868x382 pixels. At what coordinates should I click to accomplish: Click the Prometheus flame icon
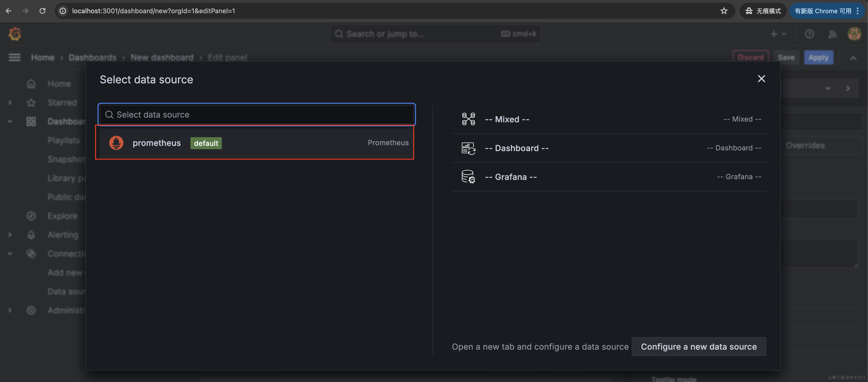(x=116, y=143)
